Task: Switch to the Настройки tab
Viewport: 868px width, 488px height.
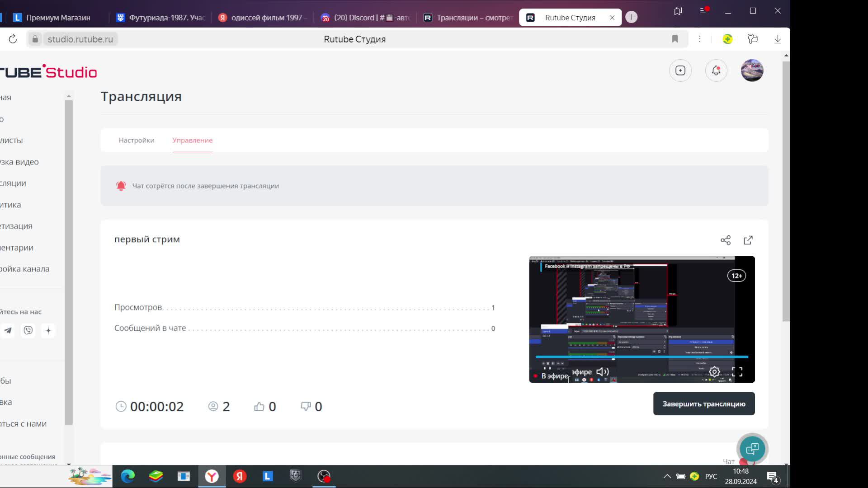Action: (x=137, y=141)
